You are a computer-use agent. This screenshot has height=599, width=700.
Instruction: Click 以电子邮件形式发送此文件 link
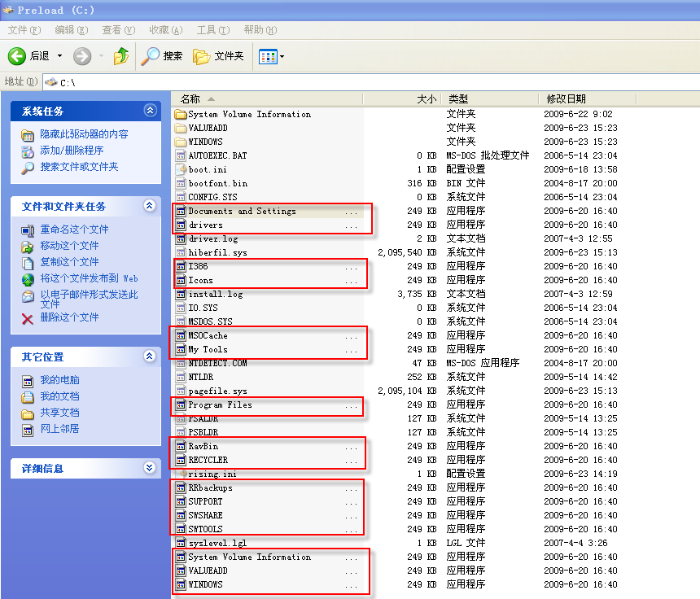pyautogui.click(x=89, y=299)
